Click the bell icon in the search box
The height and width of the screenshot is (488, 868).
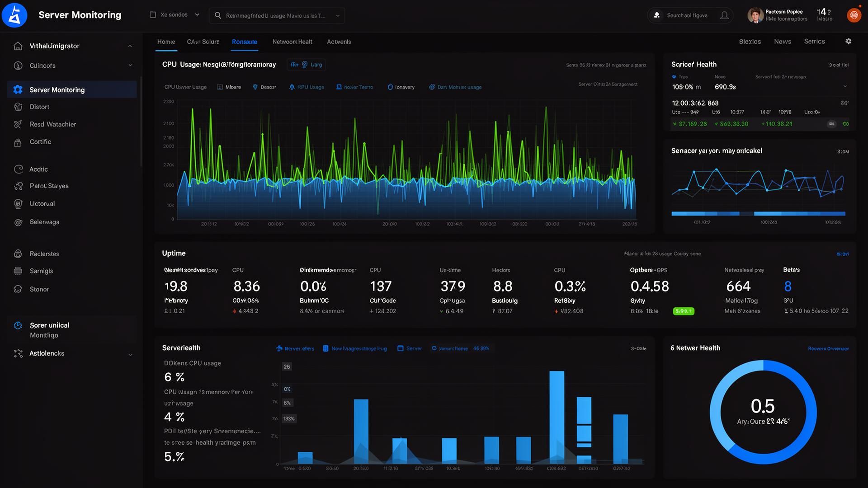pyautogui.click(x=724, y=15)
